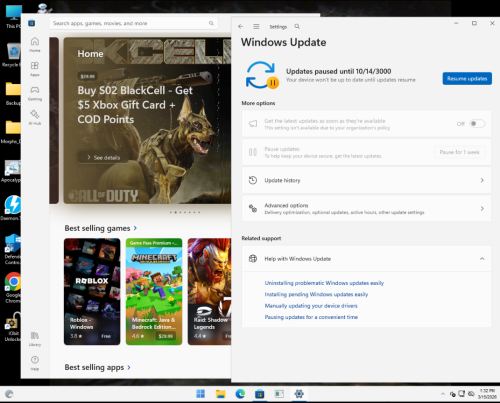Open 'Manually updating your device drivers' link
This screenshot has width=500, height=403.
pos(311,306)
